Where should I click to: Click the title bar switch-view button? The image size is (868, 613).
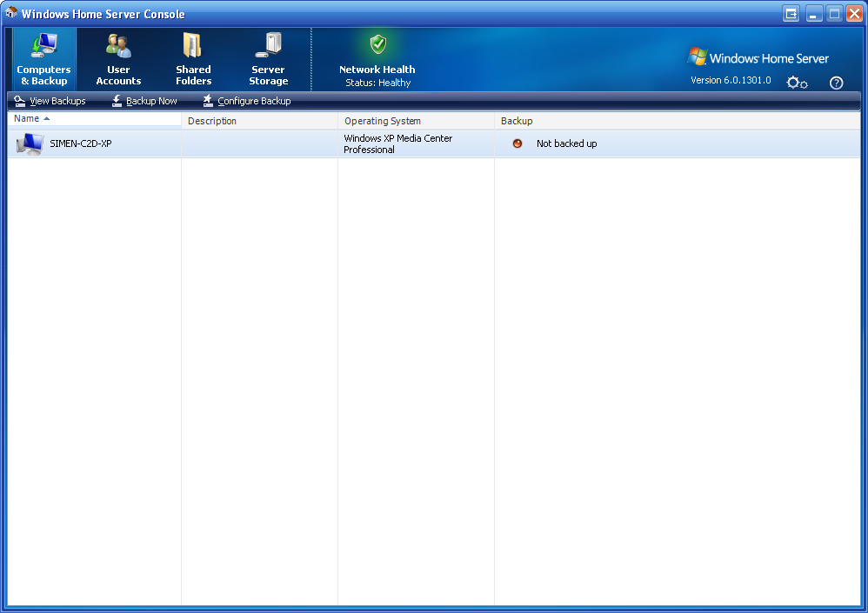pos(791,14)
